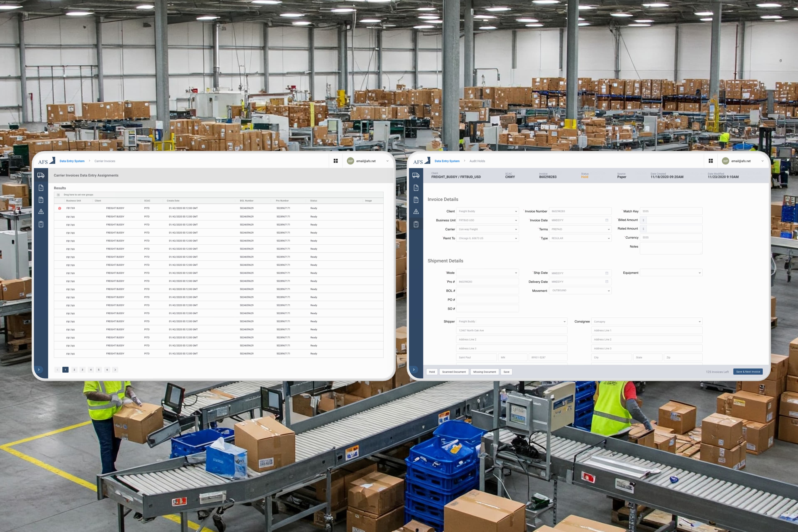
Task: Open clipboard alert icon in Audit Holds window sidebar
Action: 416,224
